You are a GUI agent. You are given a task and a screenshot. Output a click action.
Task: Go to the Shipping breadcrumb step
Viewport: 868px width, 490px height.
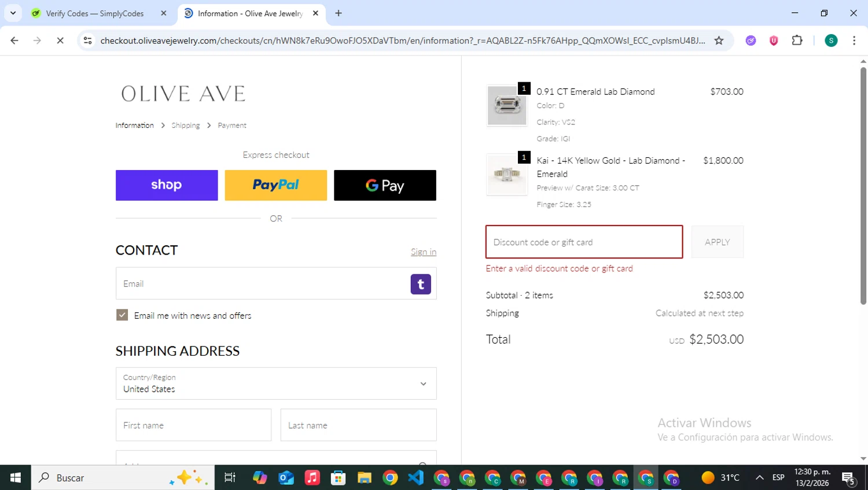[186, 126]
